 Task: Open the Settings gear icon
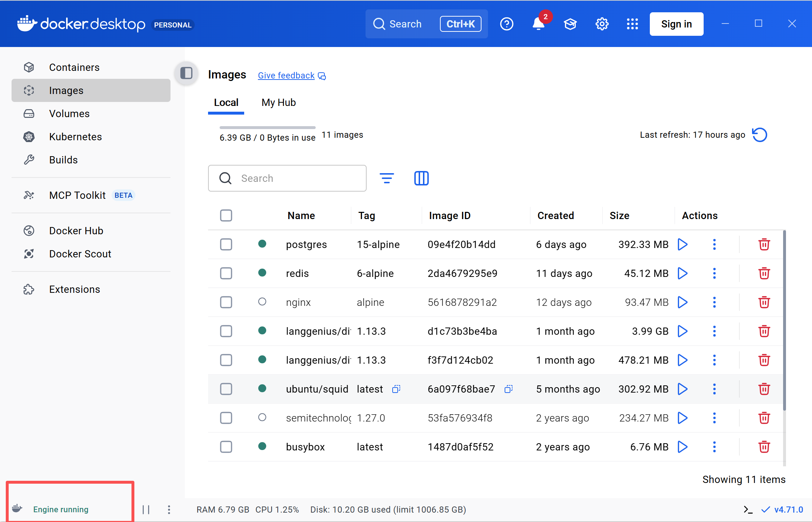tap(602, 24)
